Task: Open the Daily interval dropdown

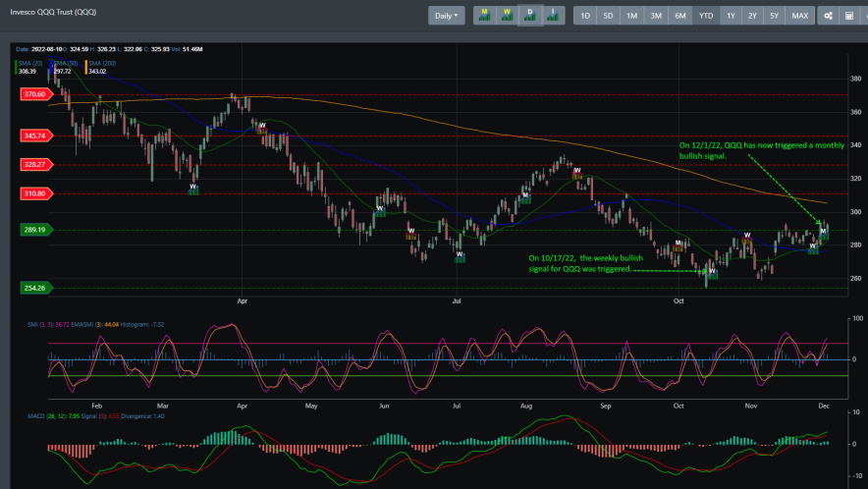Action: [446, 16]
